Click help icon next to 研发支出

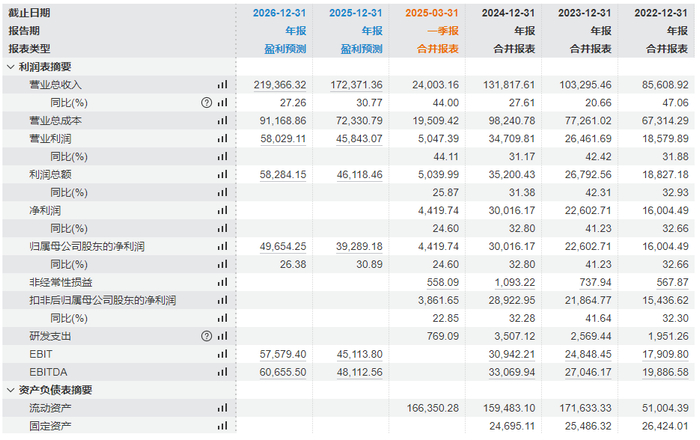tap(206, 336)
